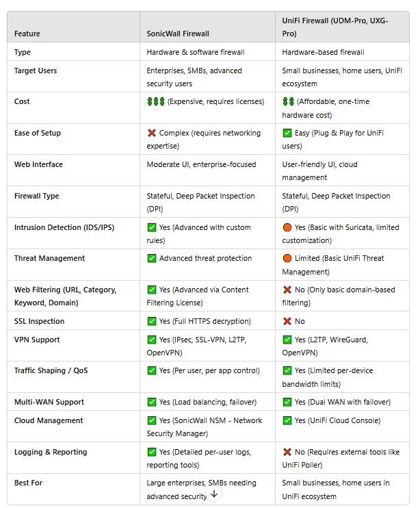Image resolution: width=420 pixels, height=508 pixels.
Task: Click the "Best For" row label
Action: point(29,483)
